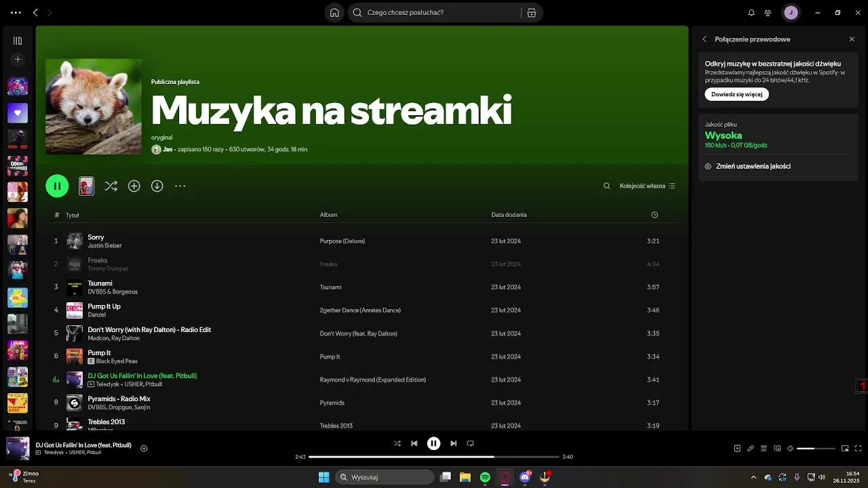Mute with the speaker volume icon

click(x=790, y=448)
